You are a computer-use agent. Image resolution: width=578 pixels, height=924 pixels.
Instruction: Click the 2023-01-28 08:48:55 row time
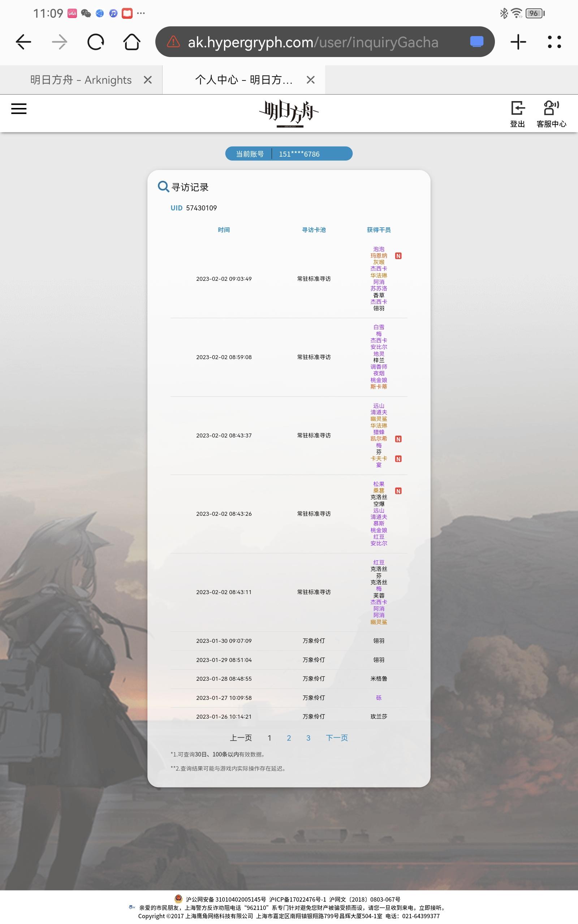pos(224,679)
